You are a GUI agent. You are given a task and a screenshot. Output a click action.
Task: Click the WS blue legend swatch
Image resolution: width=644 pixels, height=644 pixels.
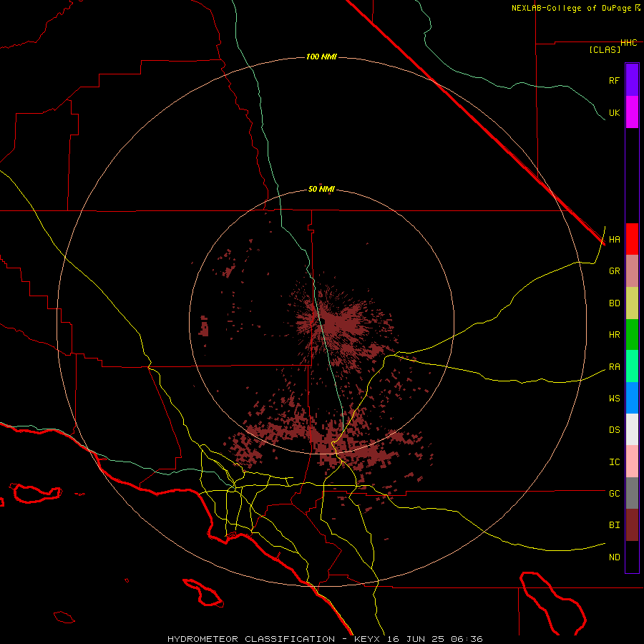coord(632,398)
